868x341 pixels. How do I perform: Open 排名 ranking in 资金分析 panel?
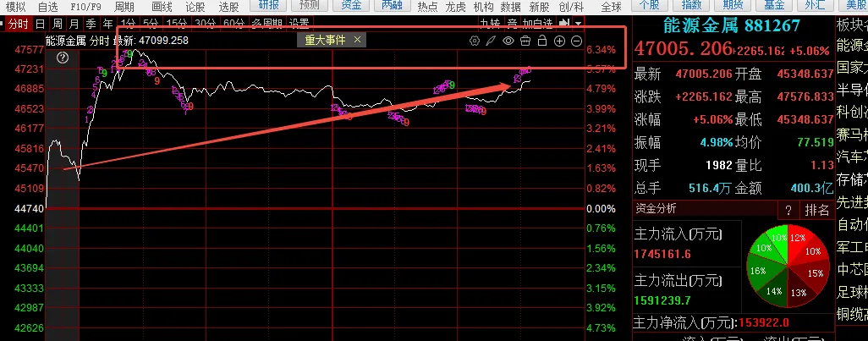(817, 210)
